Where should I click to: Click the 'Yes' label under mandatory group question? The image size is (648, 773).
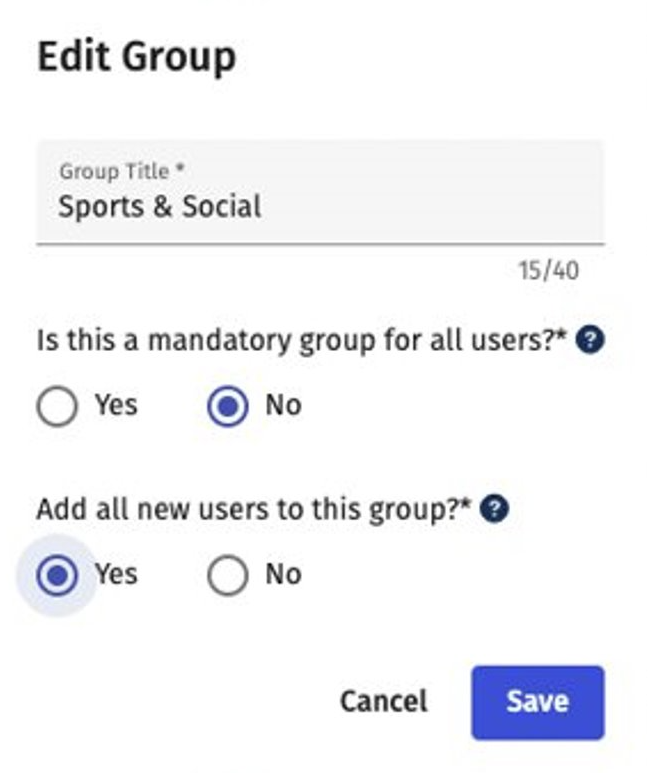[x=116, y=406]
